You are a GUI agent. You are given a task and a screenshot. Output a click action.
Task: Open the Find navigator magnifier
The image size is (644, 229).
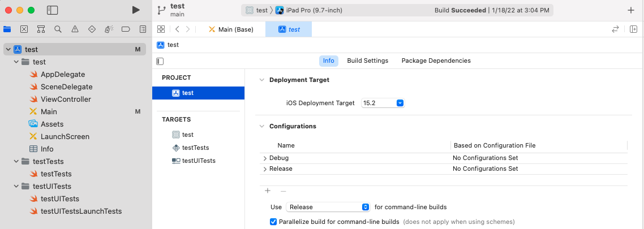58,29
